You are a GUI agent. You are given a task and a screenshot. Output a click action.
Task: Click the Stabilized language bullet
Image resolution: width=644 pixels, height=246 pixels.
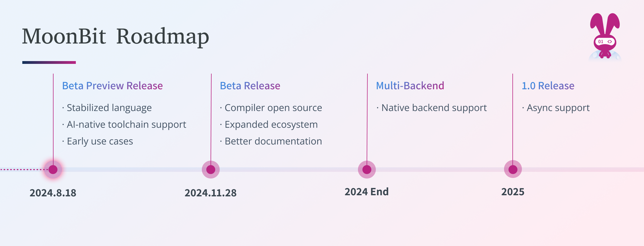[109, 108]
